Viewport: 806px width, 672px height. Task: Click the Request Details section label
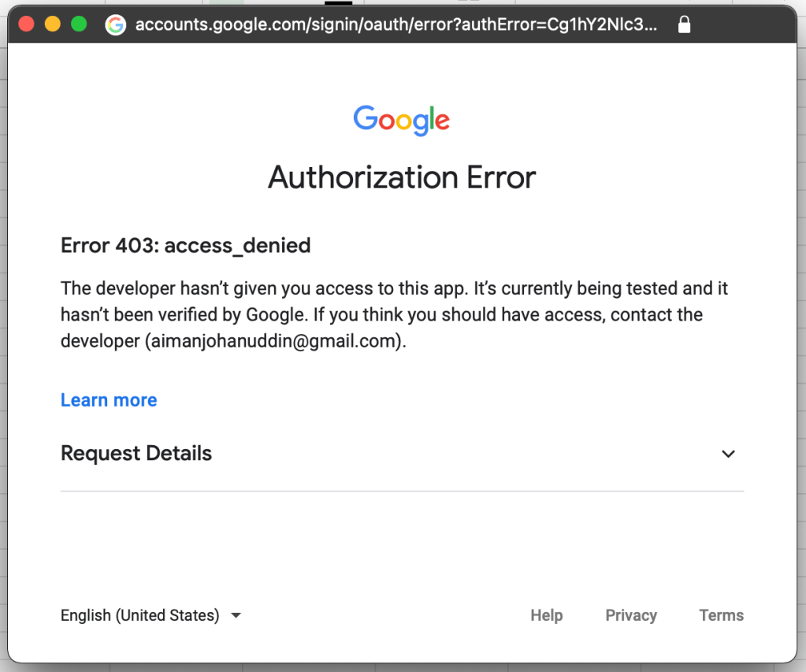coord(136,454)
